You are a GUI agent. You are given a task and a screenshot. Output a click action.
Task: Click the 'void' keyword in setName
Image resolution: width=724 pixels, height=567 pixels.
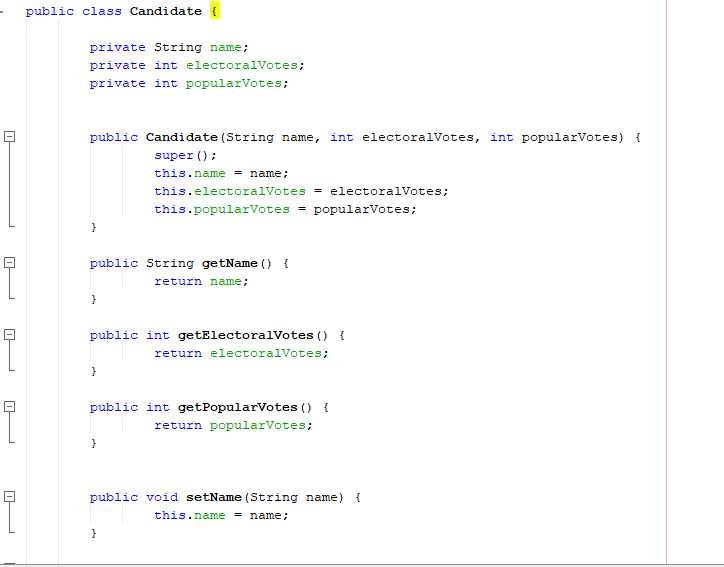162,498
